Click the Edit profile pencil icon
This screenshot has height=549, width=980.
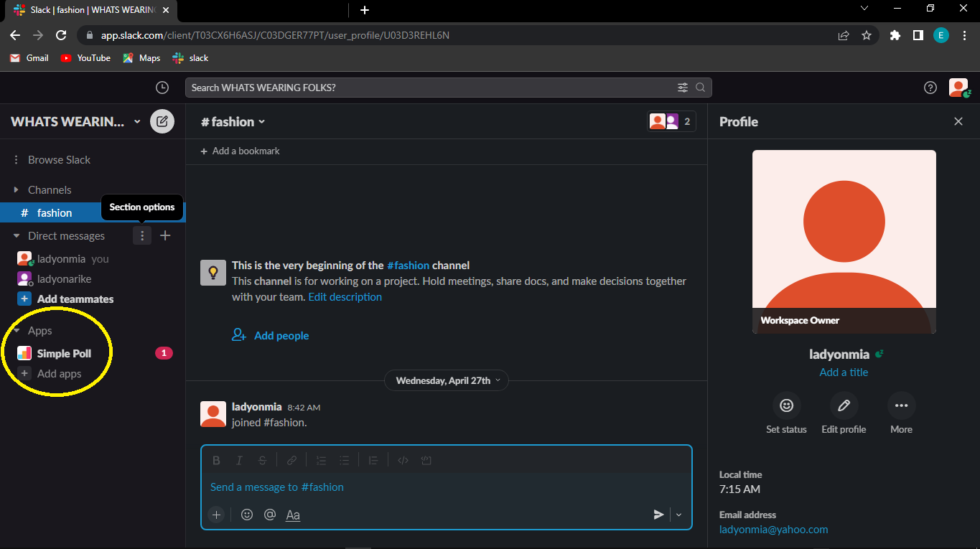tap(844, 405)
